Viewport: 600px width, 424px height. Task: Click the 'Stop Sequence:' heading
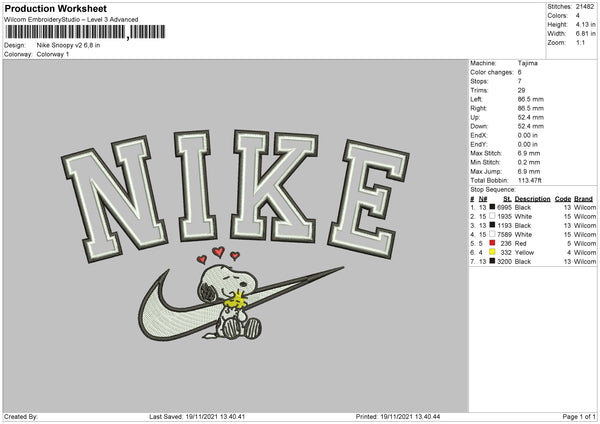(493, 190)
